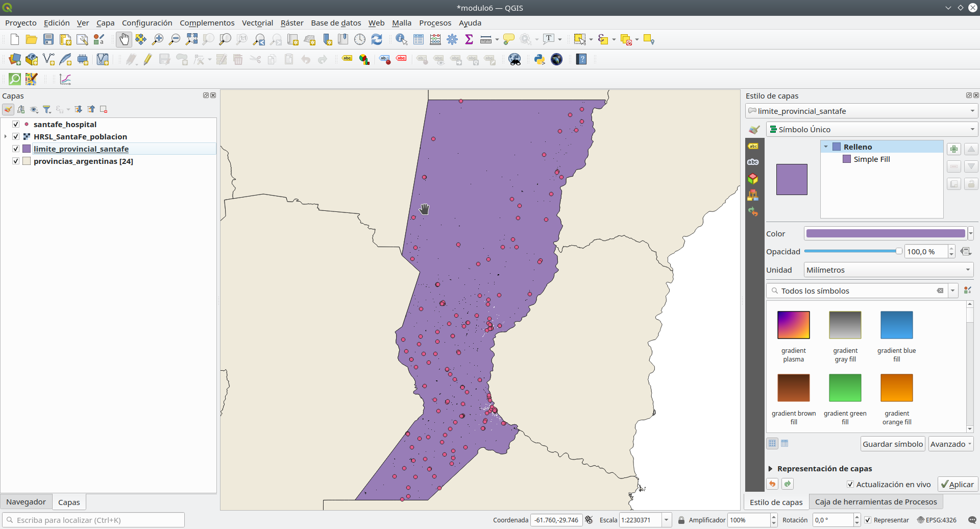Select the gradient green fill symbol
This screenshot has height=529, width=980.
[x=845, y=399]
